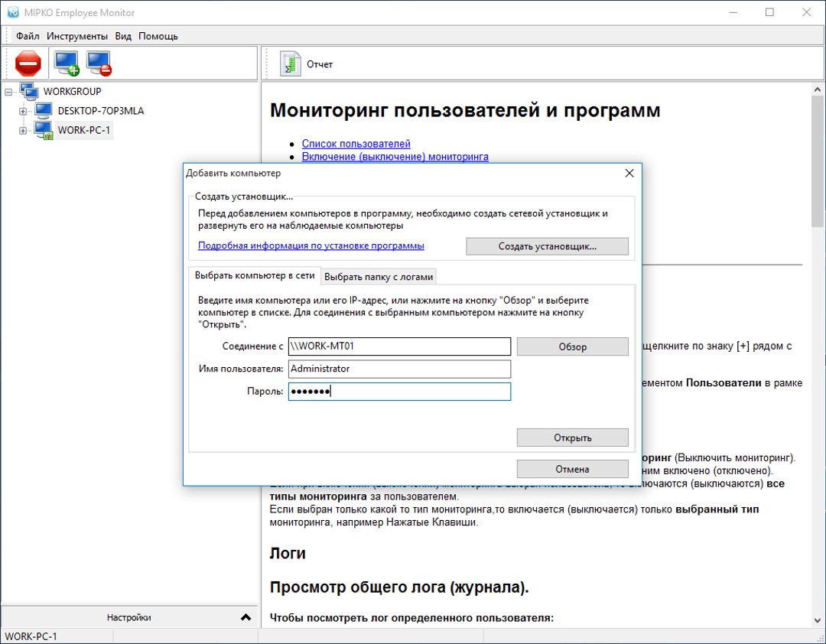Close the Добавить компьютер dialog
The height and width of the screenshot is (644, 826).
click(629, 174)
